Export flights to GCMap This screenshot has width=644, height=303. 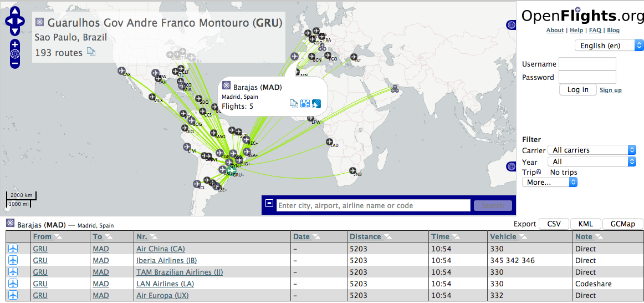(622, 224)
